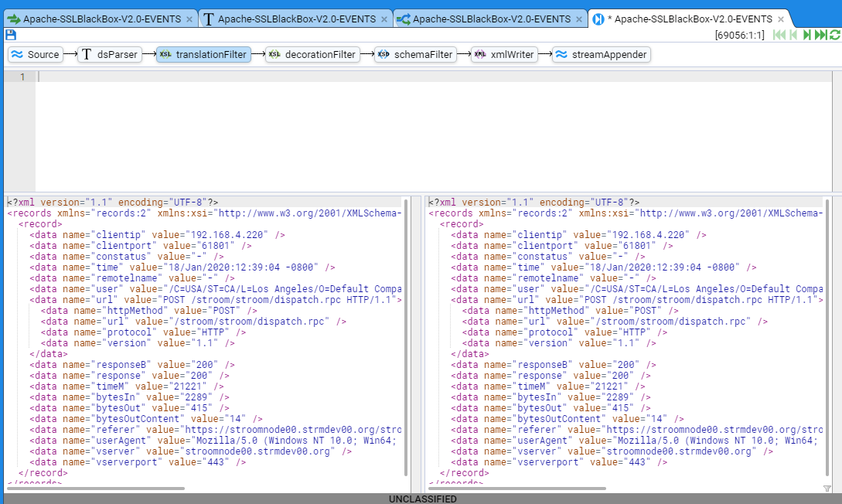Viewport: 842px width, 504px height.
Task: Step to the first record
Action: click(779, 35)
